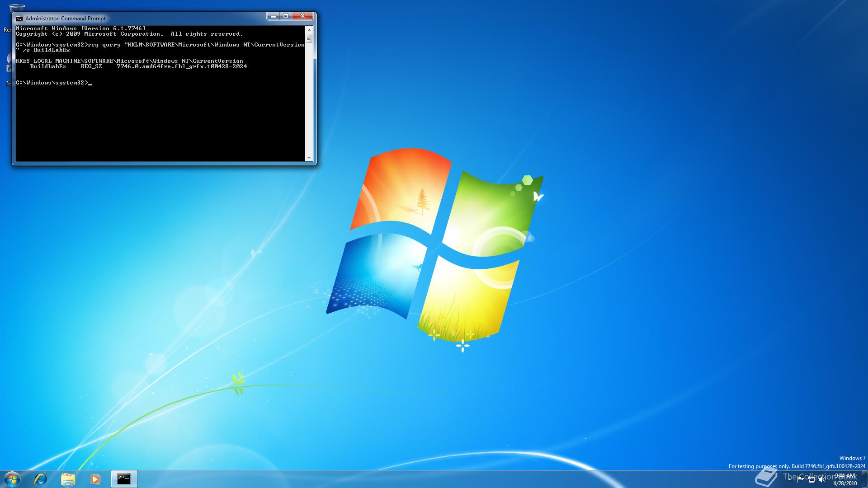Open the network status tray icon

811,479
